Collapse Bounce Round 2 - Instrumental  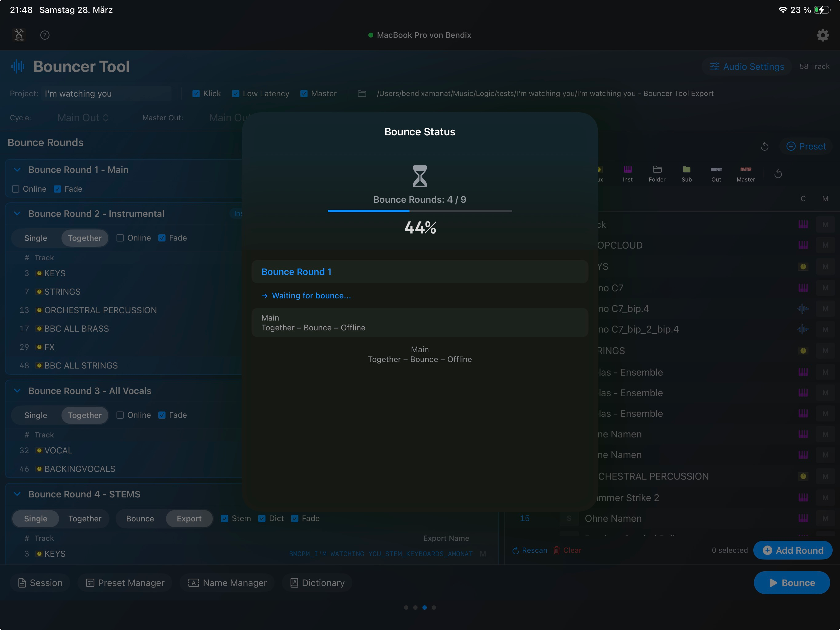[17, 213]
